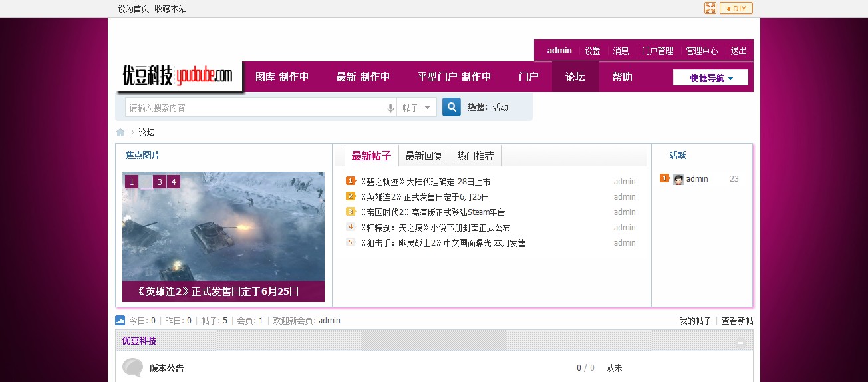Click 收藏本站 link
Image resolution: width=868 pixels, height=382 pixels.
pyautogui.click(x=170, y=9)
